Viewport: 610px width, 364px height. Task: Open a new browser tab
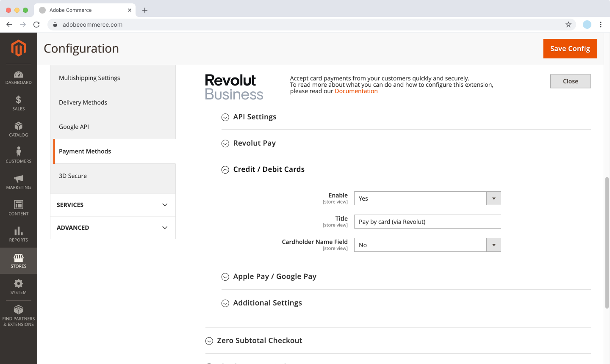[x=145, y=10]
